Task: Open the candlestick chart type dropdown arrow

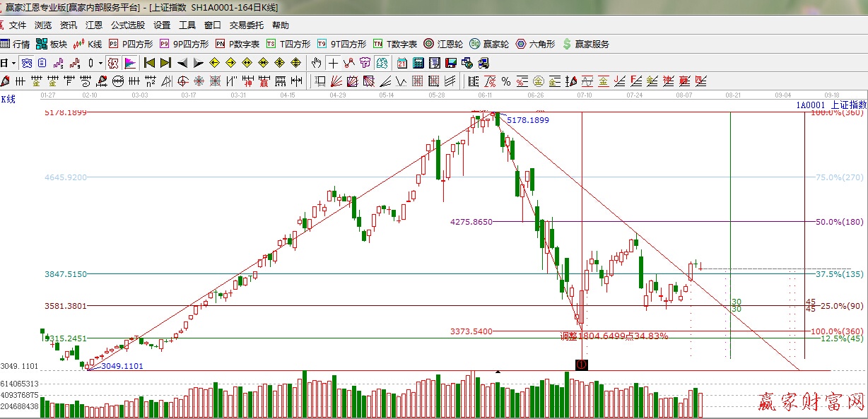Action: point(101,63)
